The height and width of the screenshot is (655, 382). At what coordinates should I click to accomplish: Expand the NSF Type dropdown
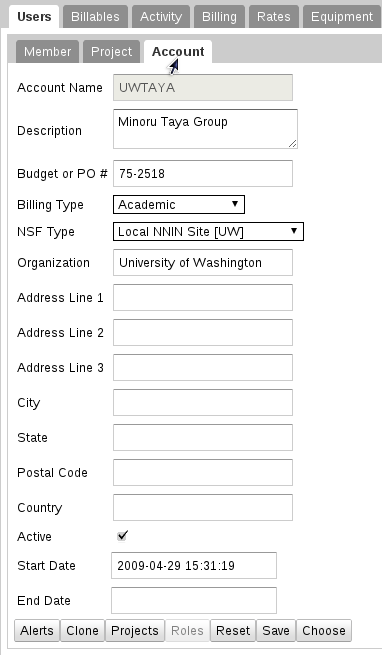[208, 231]
